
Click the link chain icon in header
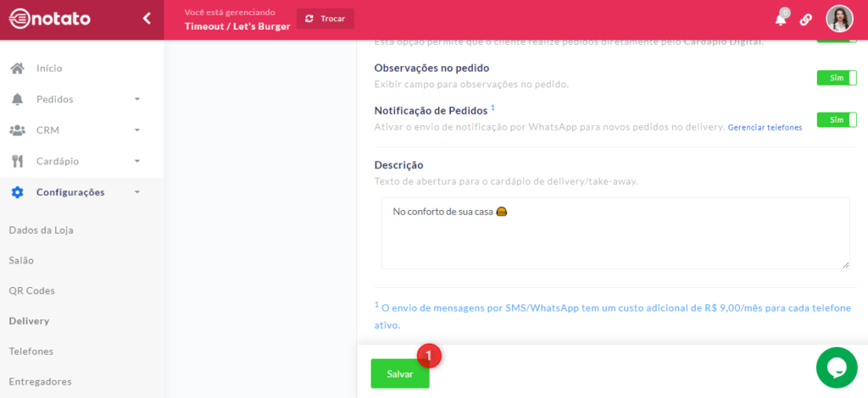pos(806,19)
